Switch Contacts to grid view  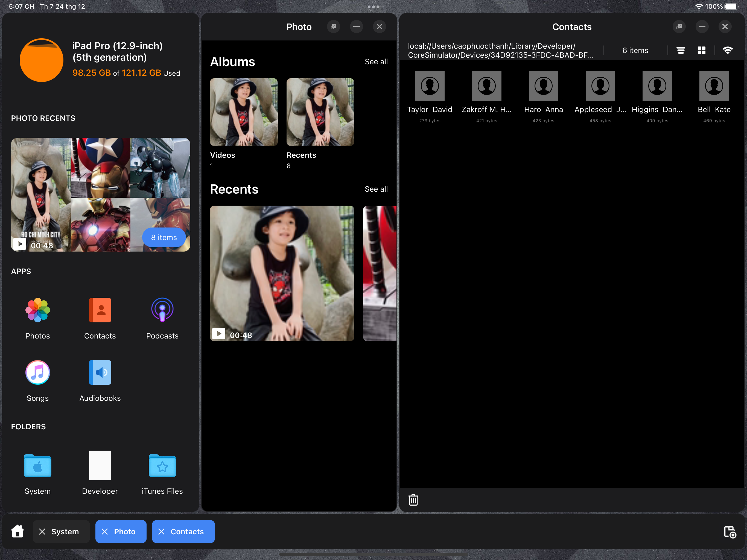701,50
